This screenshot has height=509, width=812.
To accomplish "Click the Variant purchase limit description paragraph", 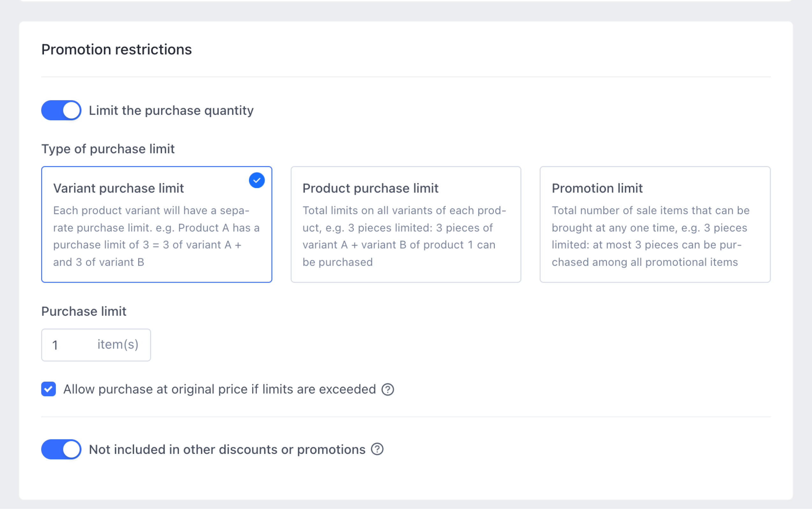I will pyautogui.click(x=156, y=236).
